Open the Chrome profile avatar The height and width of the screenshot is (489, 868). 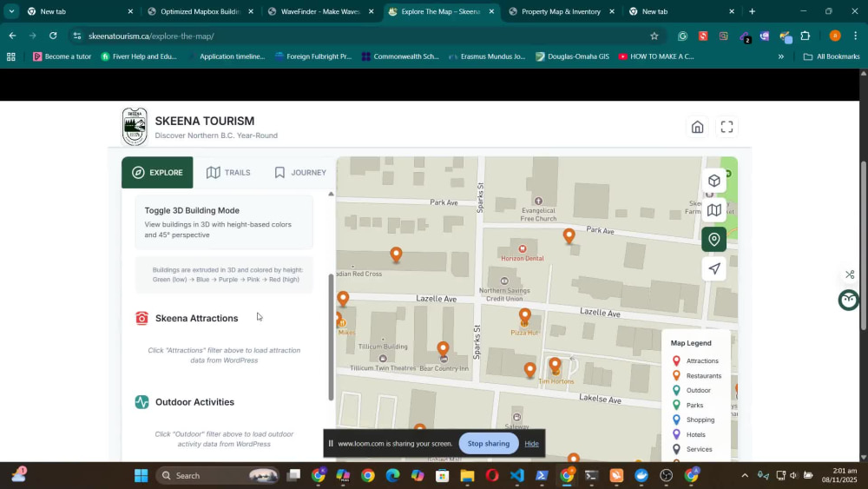[x=835, y=36]
